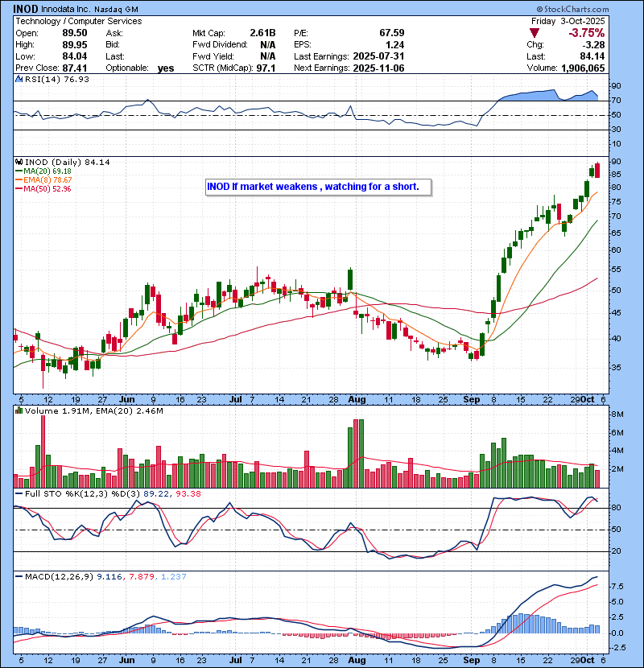The width and height of the screenshot is (644, 668).
Task: Click the Mkt Cap value 2.61B
Action: pos(262,33)
